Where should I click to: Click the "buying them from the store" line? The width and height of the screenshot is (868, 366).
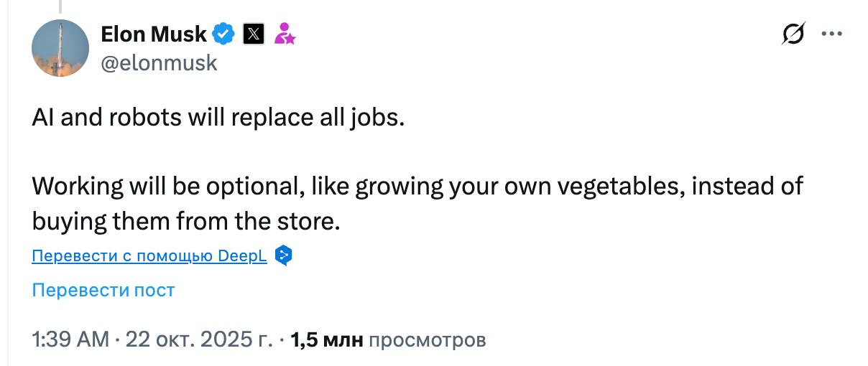tap(185, 221)
